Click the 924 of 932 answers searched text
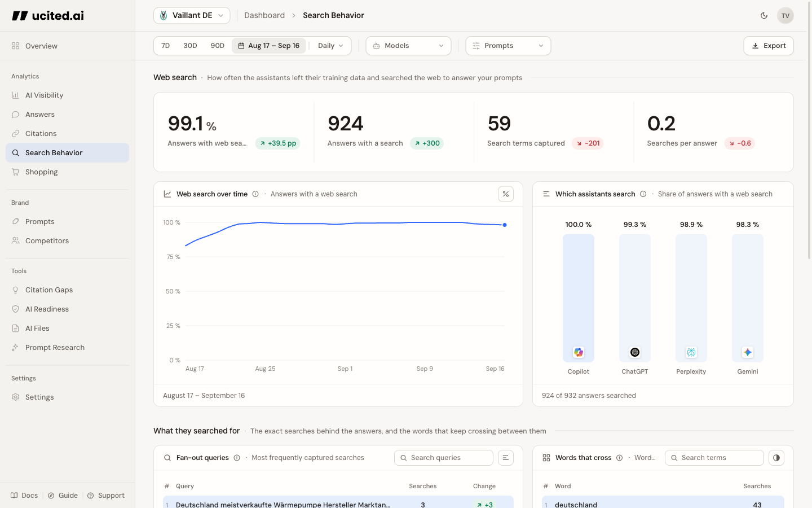 589,396
